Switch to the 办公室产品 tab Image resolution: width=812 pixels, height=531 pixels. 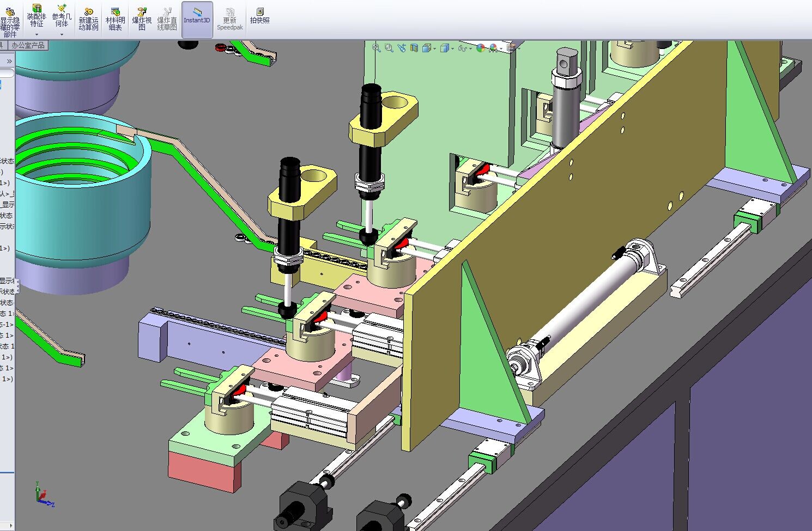[x=27, y=46]
